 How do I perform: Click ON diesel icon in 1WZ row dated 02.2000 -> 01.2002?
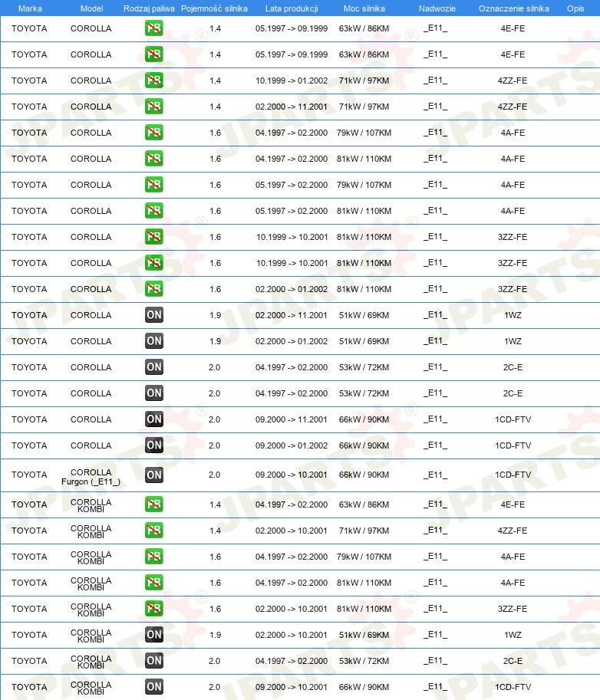point(153,341)
